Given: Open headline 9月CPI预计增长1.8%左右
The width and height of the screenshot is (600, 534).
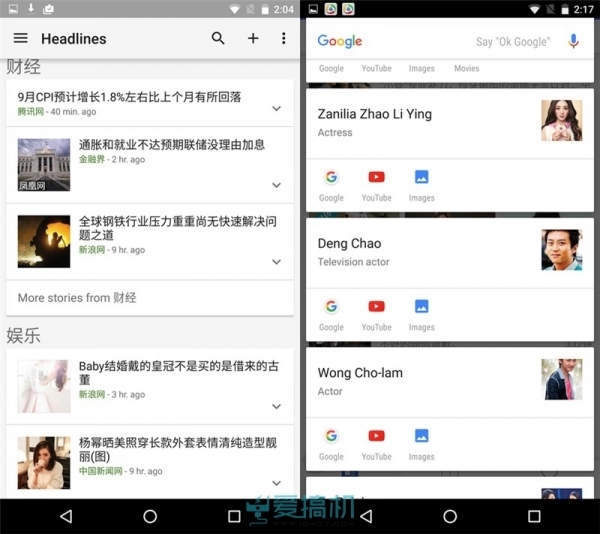Looking at the screenshot, I should pyautogui.click(x=129, y=97).
